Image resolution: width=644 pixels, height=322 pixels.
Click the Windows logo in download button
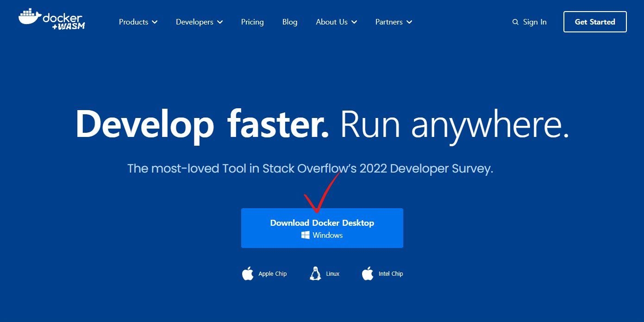(x=306, y=235)
